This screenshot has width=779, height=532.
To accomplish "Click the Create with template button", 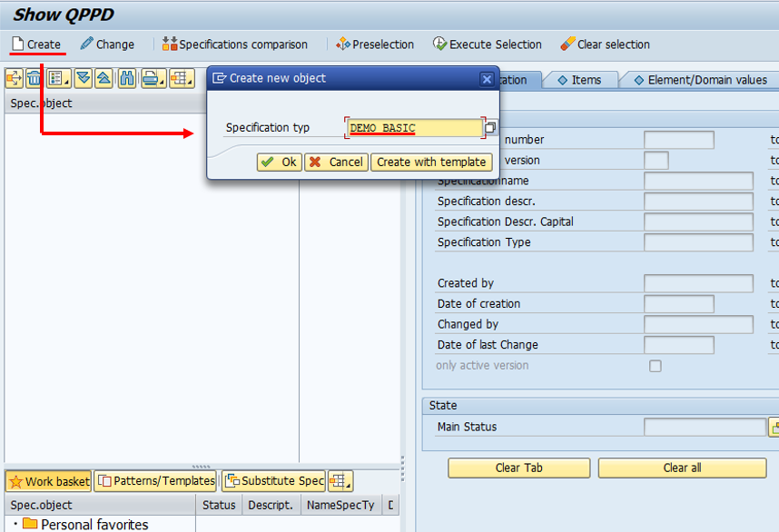I will (x=432, y=163).
